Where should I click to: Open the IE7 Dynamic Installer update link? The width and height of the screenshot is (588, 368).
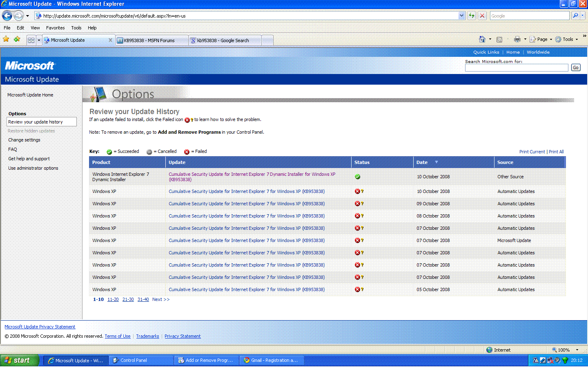pyautogui.click(x=252, y=177)
